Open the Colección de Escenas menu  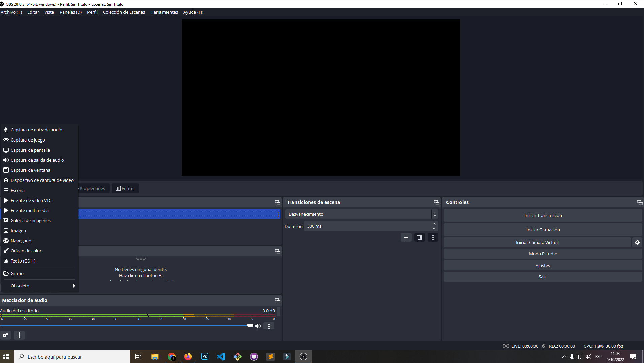tap(124, 12)
